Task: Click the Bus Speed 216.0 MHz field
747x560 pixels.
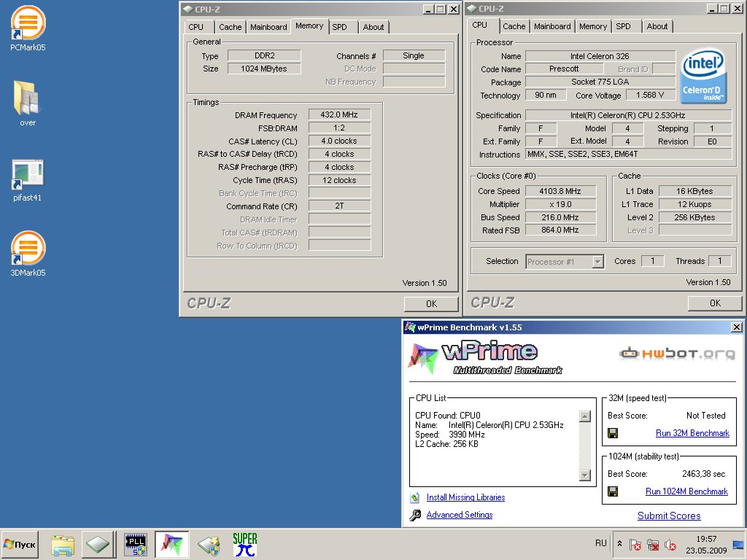Action: tap(560, 217)
